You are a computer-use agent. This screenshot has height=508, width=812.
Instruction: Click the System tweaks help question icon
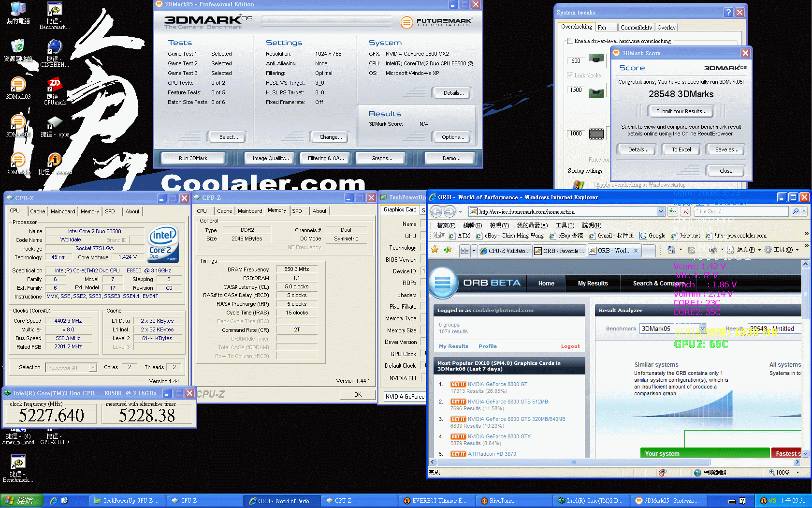point(728,13)
